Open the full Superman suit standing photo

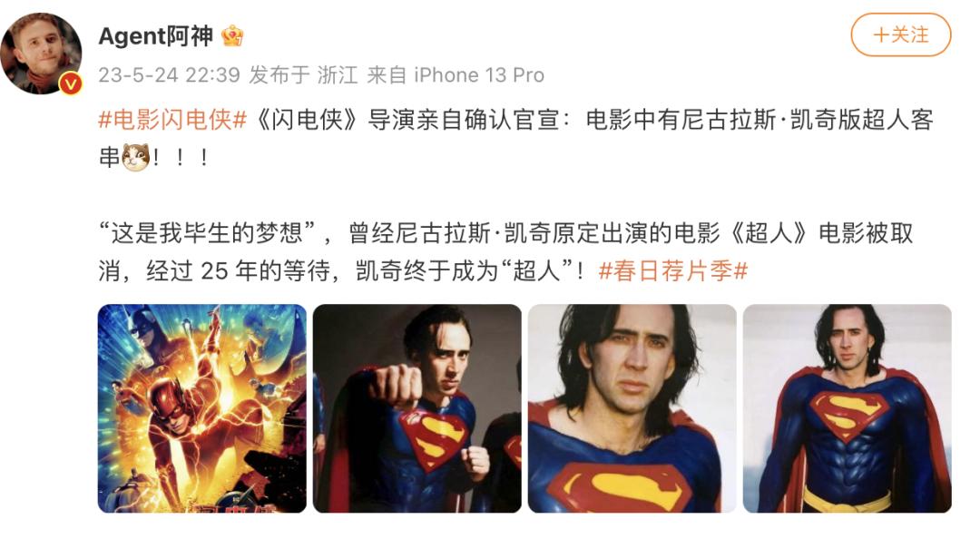847,408
